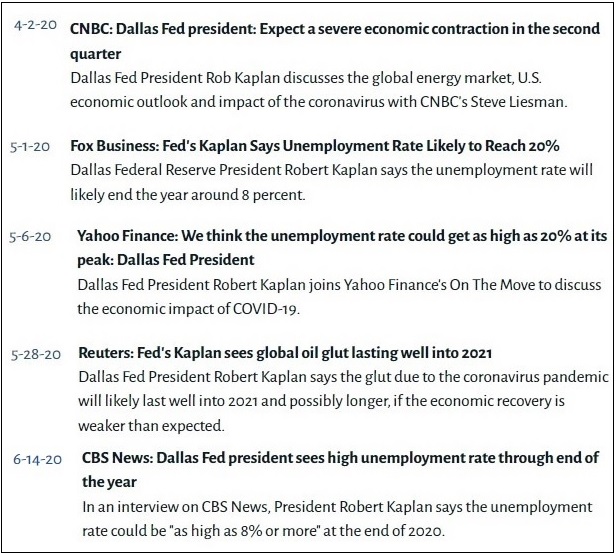
Task: Click the CBS News interview summary text
Action: pyautogui.click(x=337, y=518)
